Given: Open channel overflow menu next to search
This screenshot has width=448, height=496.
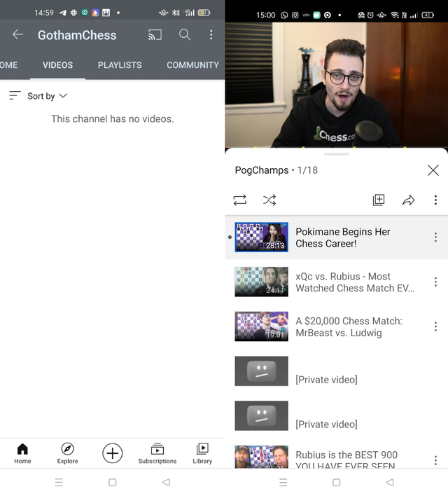Looking at the screenshot, I should (211, 34).
